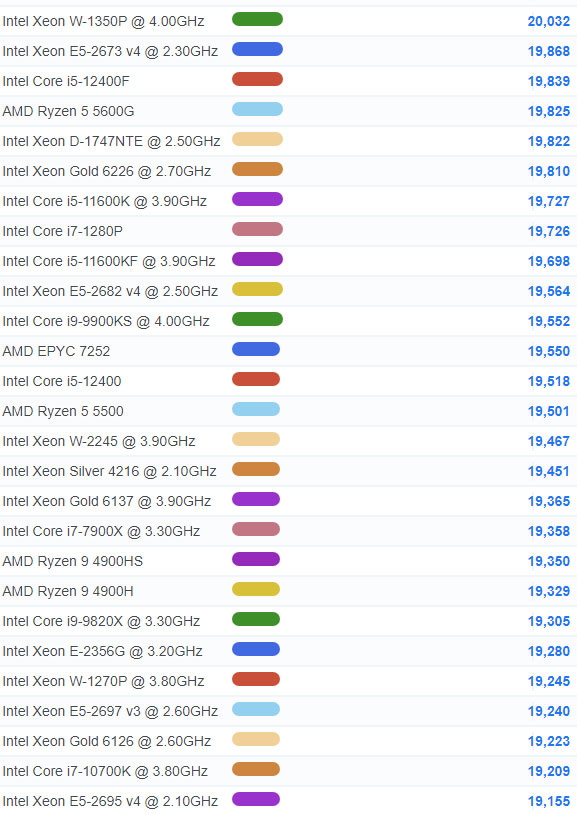This screenshot has width=577, height=814.
Task: Select Intel Xeon E5-2682 v4 row name
Action: click(x=110, y=291)
